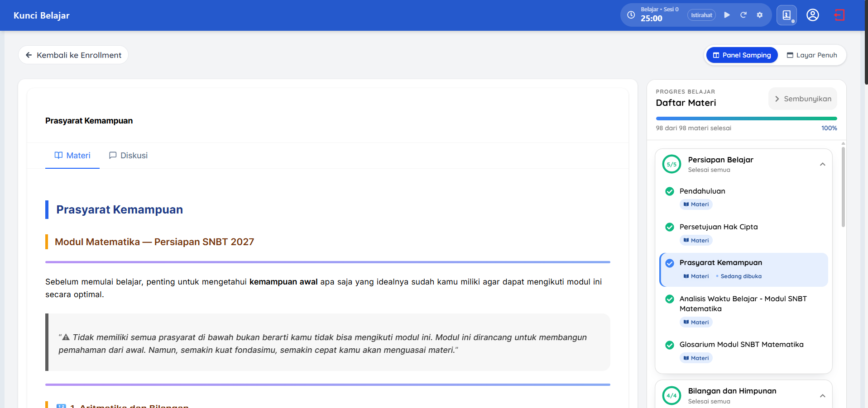Click the 25:00 timer display
The width and height of the screenshot is (868, 408).
coord(651,19)
